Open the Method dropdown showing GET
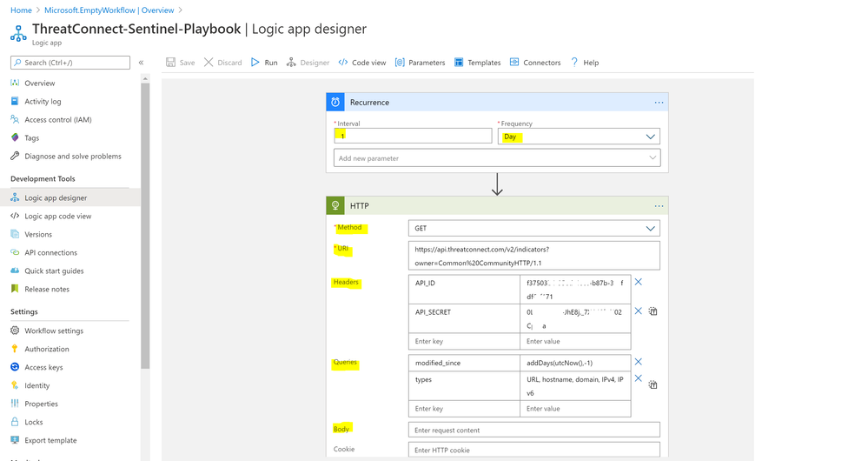868x461 pixels. pyautogui.click(x=534, y=228)
